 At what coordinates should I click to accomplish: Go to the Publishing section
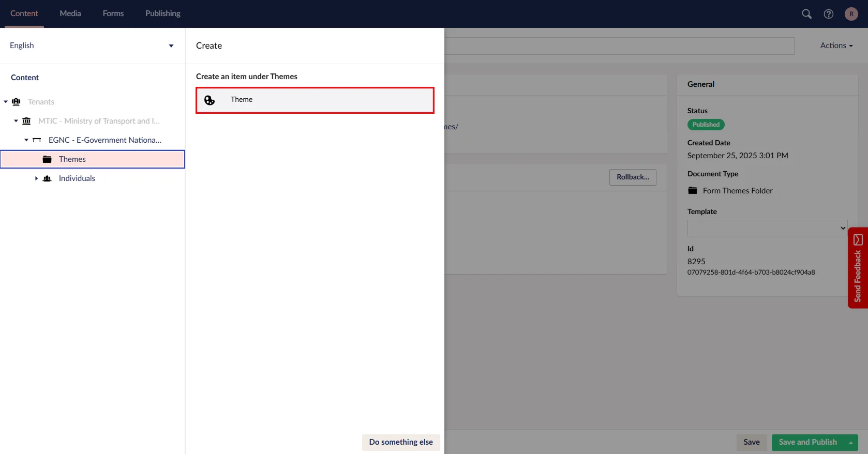[162, 13]
